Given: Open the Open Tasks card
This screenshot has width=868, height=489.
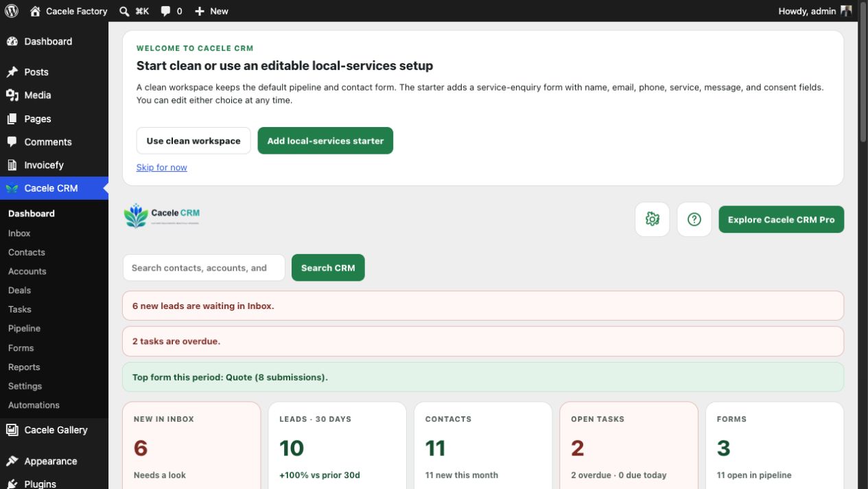Looking at the screenshot, I should click(629, 446).
